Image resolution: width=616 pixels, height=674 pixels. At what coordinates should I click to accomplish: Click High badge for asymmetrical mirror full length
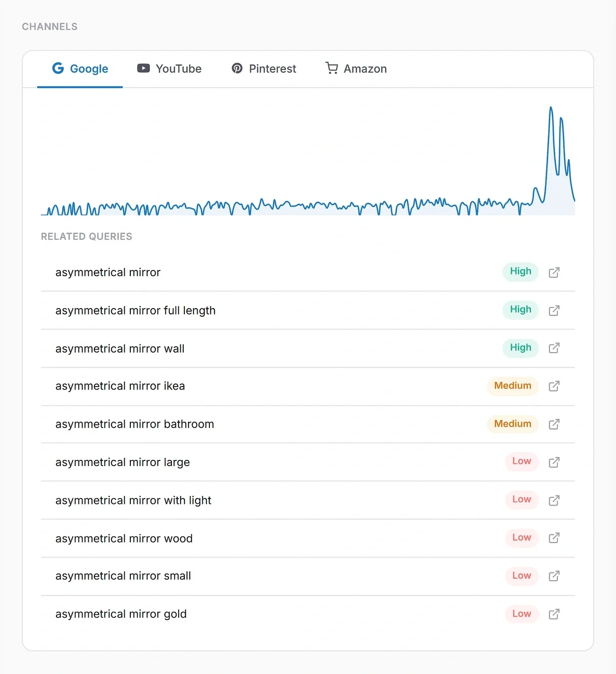(x=521, y=310)
